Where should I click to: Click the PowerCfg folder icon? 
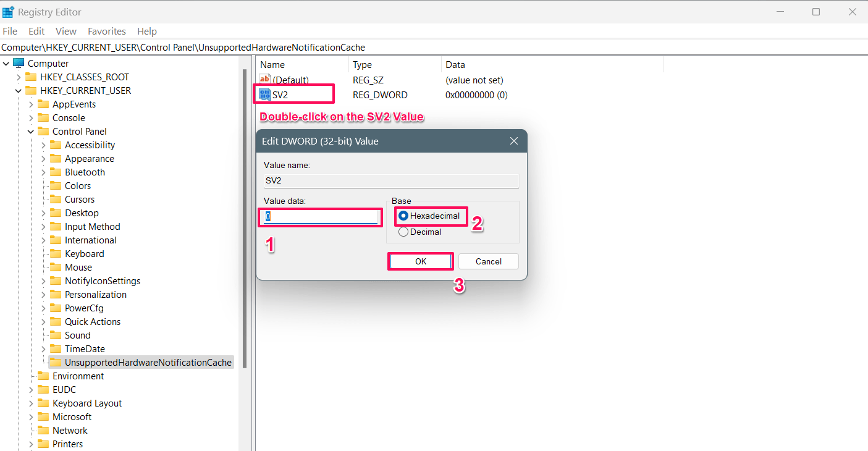56,308
